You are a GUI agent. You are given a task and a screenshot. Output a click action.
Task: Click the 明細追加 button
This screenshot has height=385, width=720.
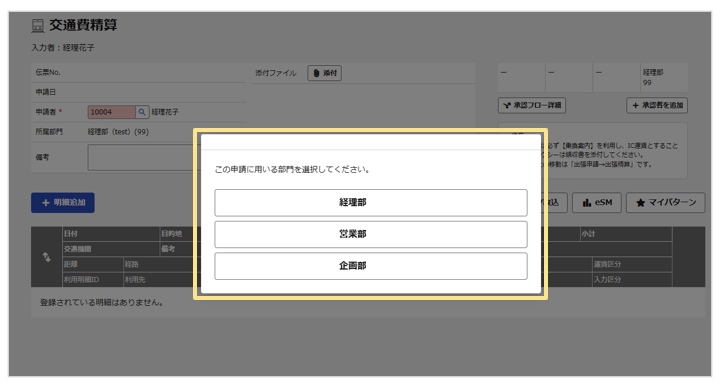point(63,203)
